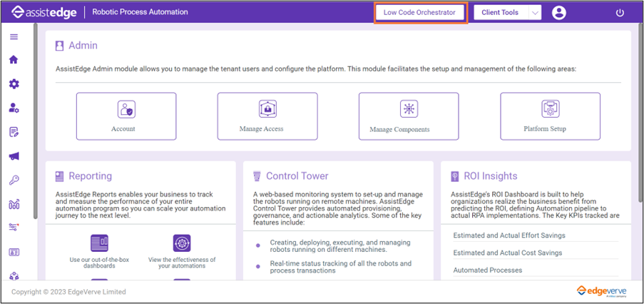Image resolution: width=644 pixels, height=304 pixels.
Task: Click the Client Tools button
Action: [499, 13]
